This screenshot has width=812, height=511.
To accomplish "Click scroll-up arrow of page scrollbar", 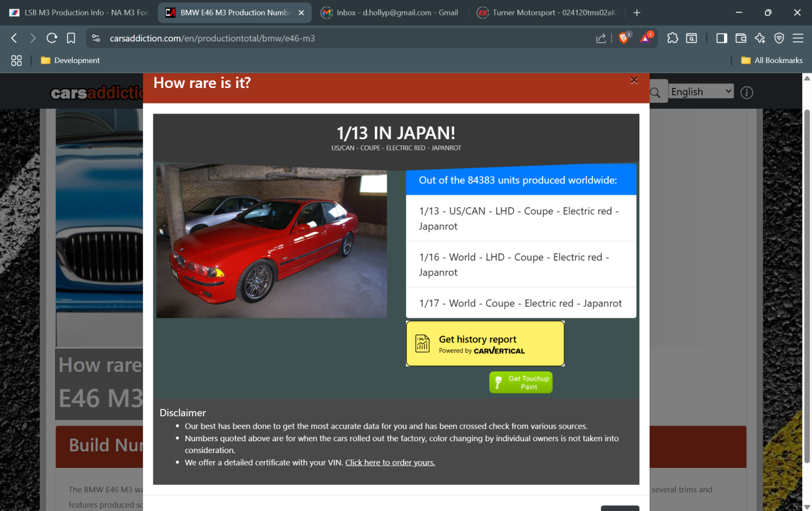I will coord(807,78).
